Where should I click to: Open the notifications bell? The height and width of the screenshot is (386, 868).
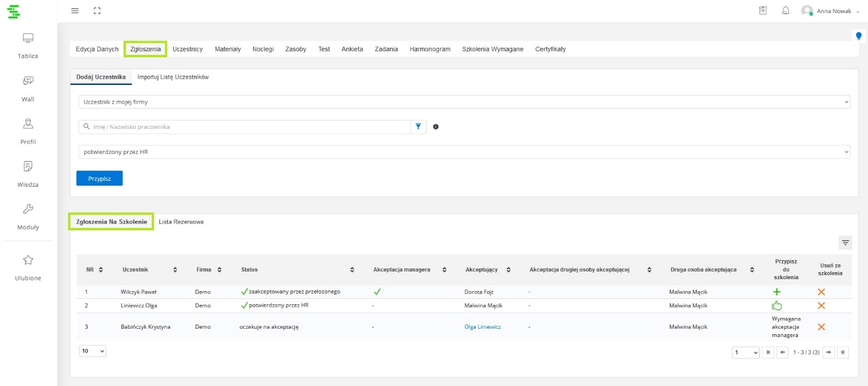tap(786, 11)
